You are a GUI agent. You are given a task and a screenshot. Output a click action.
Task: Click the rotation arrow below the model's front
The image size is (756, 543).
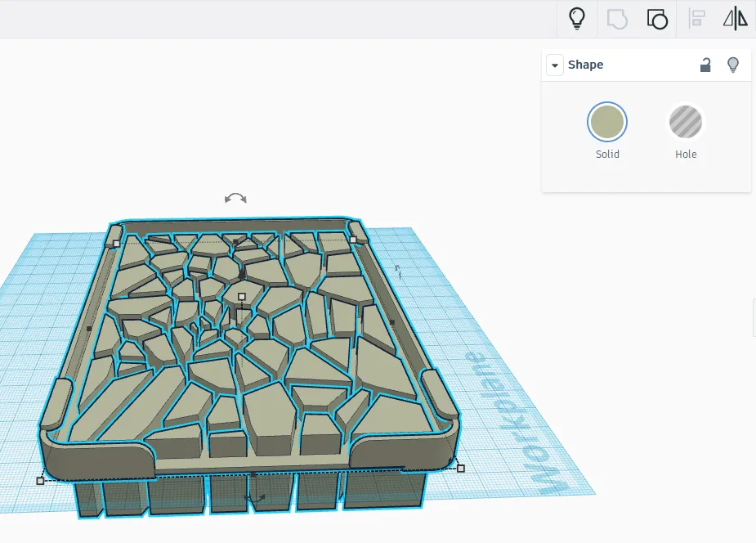(x=255, y=498)
